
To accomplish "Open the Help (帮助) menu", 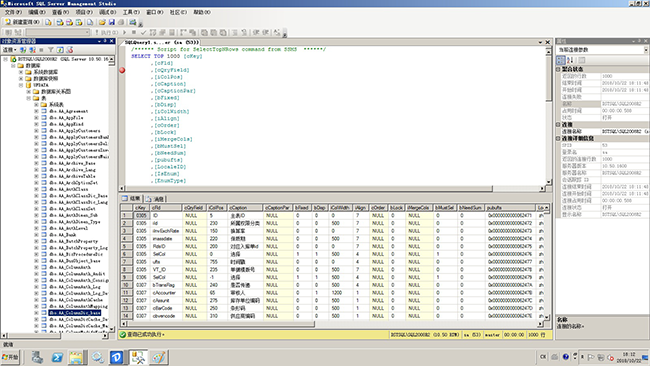I will (x=202, y=12).
